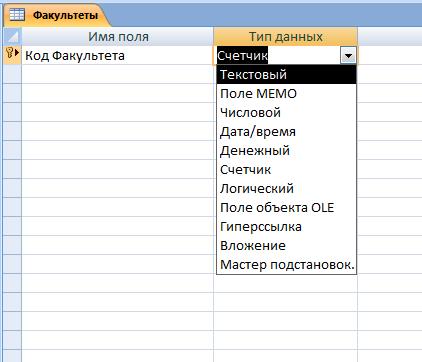This screenshot has height=362, width=422.
Task: Click the table icon on Факультеты tab
Action: (17, 15)
